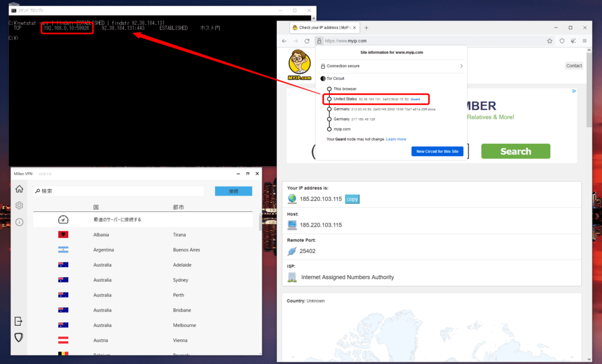602x364 pixels.
Task: Click the green Search button
Action: [x=516, y=151]
